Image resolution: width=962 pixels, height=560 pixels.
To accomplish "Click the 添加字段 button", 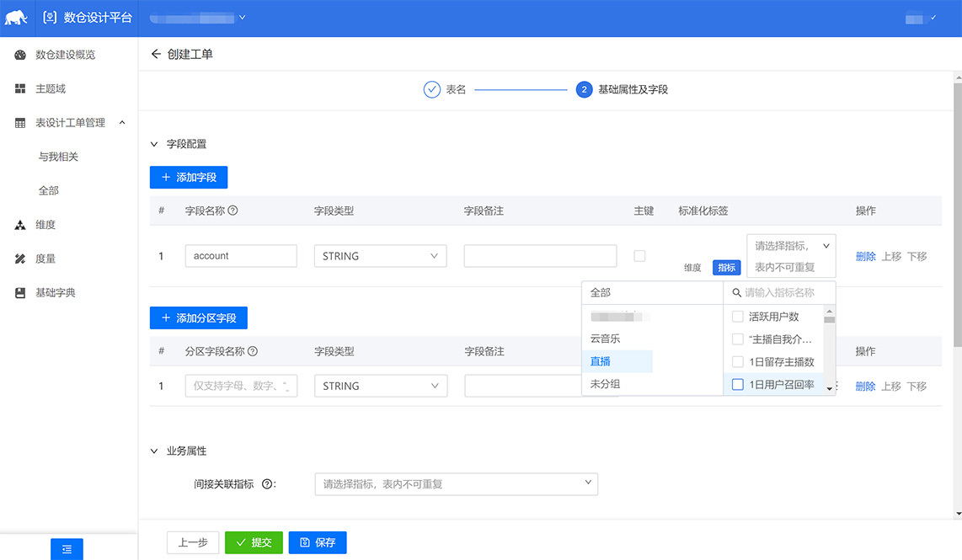I will 189,177.
